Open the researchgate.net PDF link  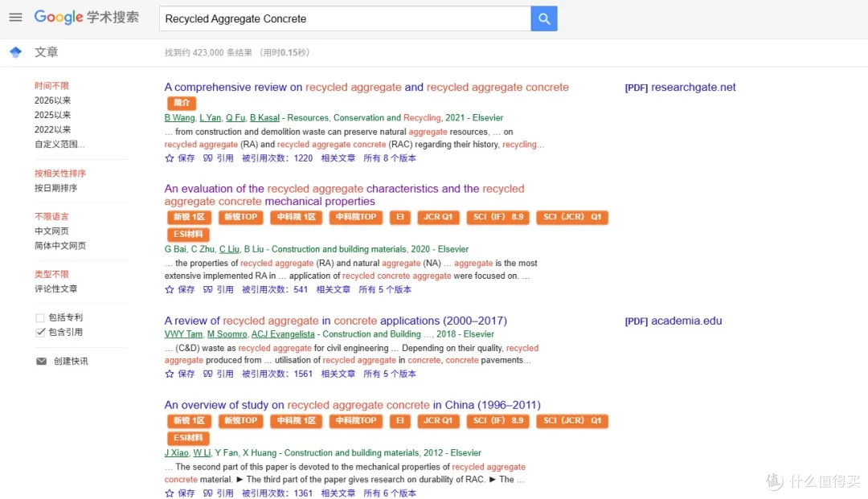tap(681, 88)
